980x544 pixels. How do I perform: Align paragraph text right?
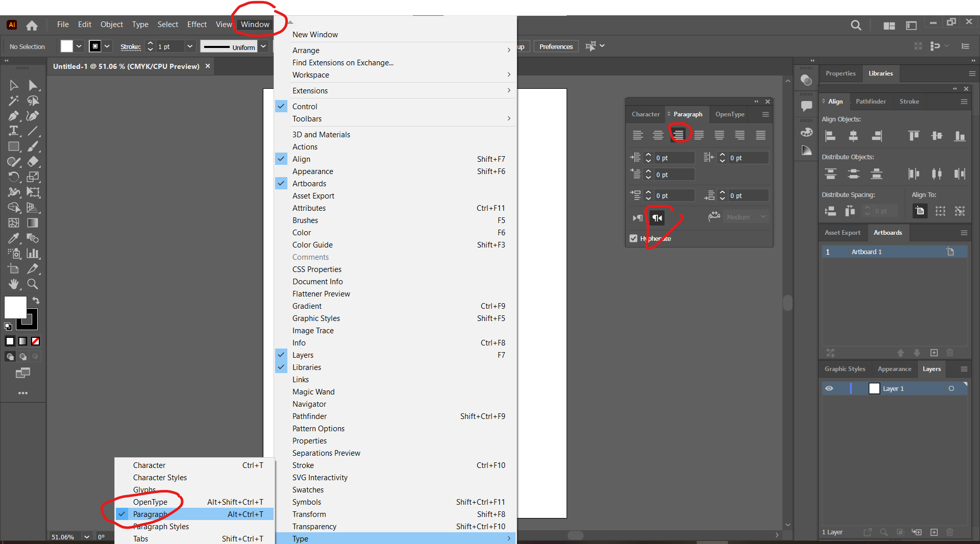click(678, 135)
